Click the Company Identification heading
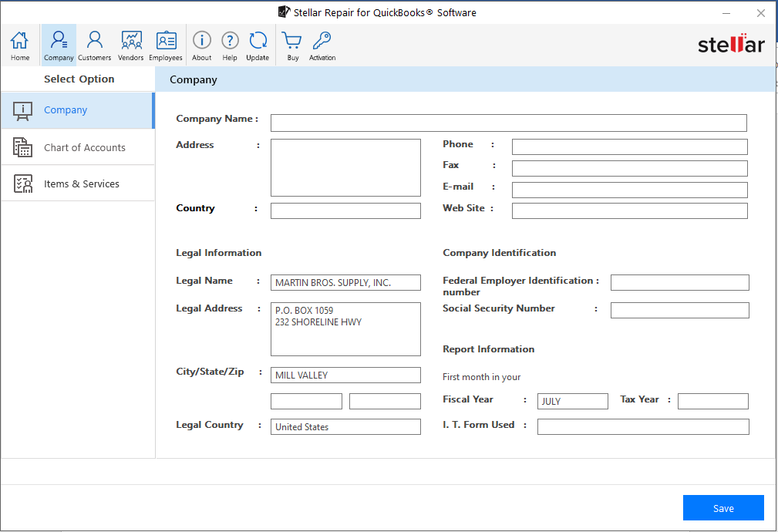Viewport: 778px width, 532px height. (499, 253)
